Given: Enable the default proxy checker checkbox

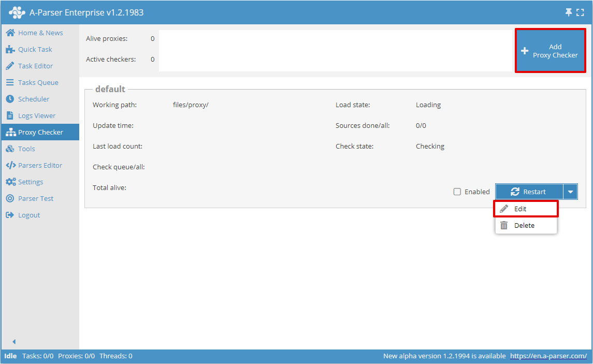Looking at the screenshot, I should 457,192.
